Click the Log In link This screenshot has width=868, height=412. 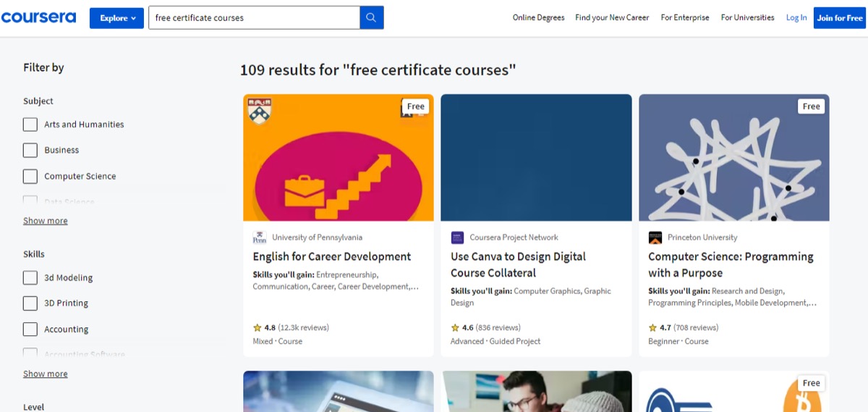point(796,17)
